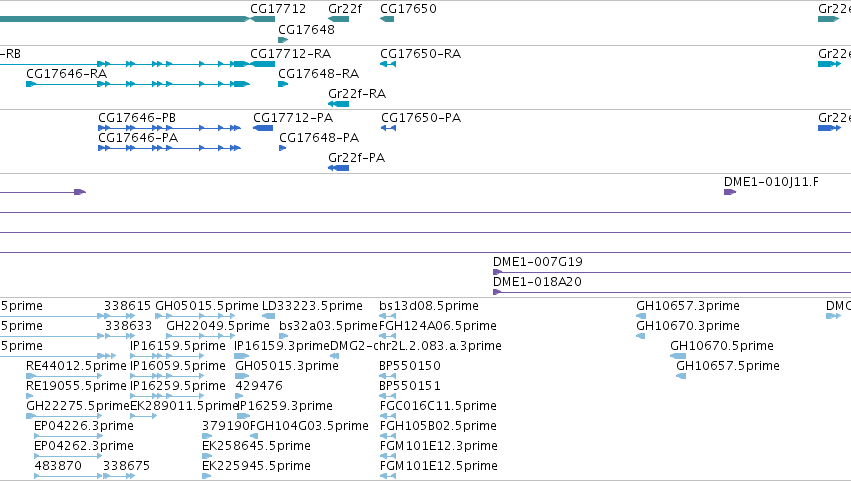Select the CG17650 gene label

pyautogui.click(x=408, y=9)
